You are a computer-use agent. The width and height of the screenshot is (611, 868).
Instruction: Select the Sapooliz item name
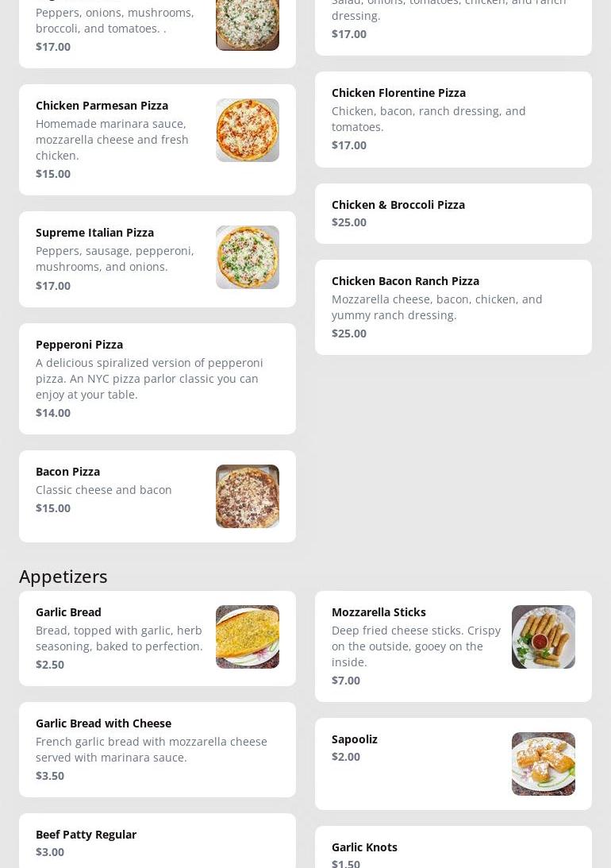point(355,739)
